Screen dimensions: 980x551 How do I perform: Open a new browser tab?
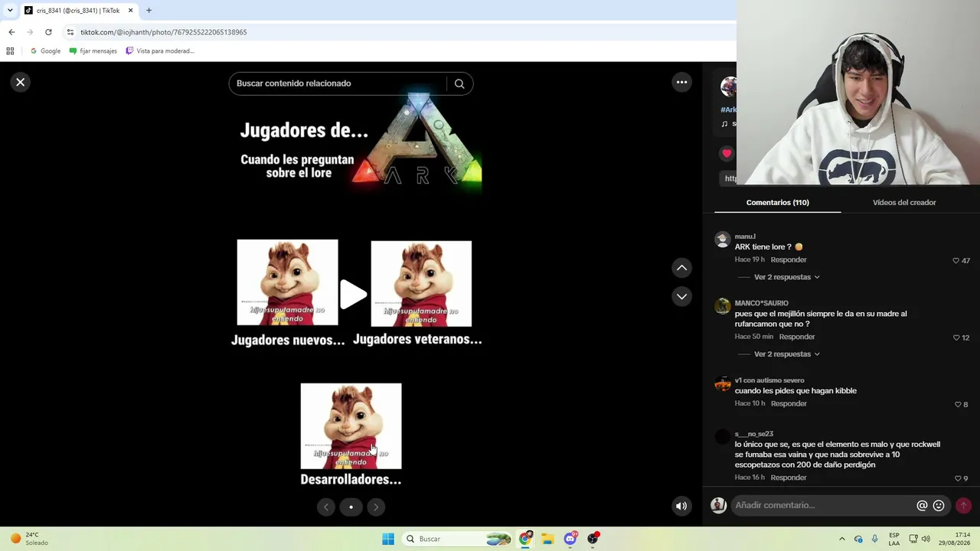coord(149,11)
